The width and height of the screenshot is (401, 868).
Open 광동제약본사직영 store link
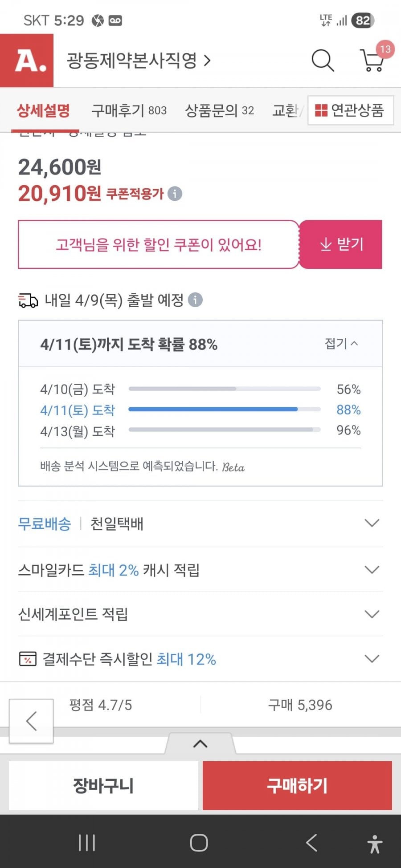pos(138,61)
